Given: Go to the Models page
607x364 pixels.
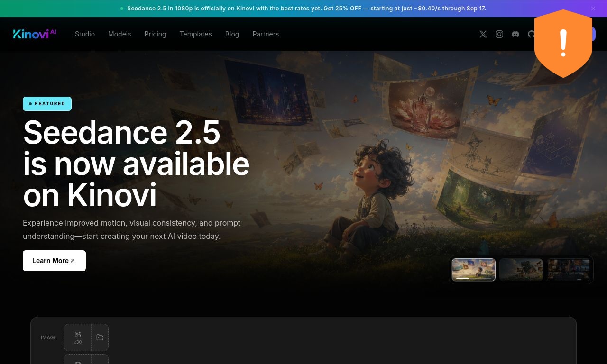Looking at the screenshot, I should click(x=120, y=34).
